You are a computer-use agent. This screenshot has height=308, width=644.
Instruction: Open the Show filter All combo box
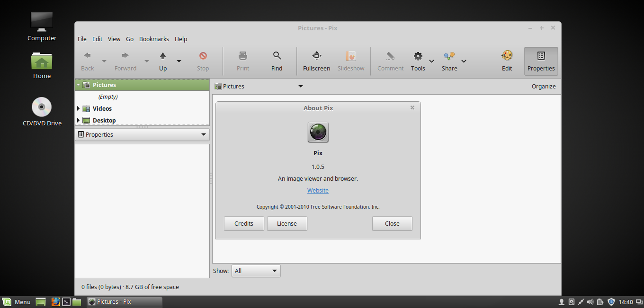point(256,271)
